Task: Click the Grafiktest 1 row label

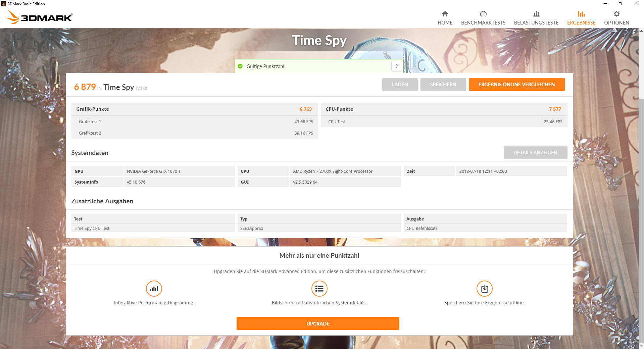Action: tap(90, 122)
